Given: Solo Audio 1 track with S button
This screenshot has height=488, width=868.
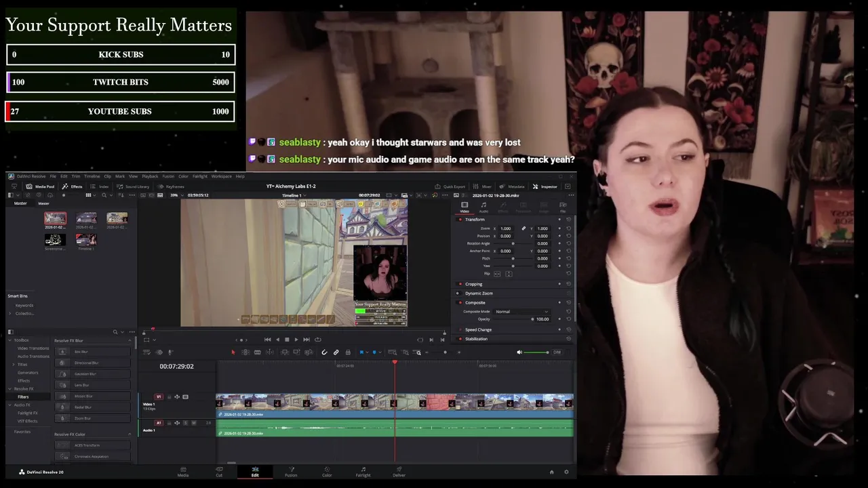Looking at the screenshot, I should [186, 423].
